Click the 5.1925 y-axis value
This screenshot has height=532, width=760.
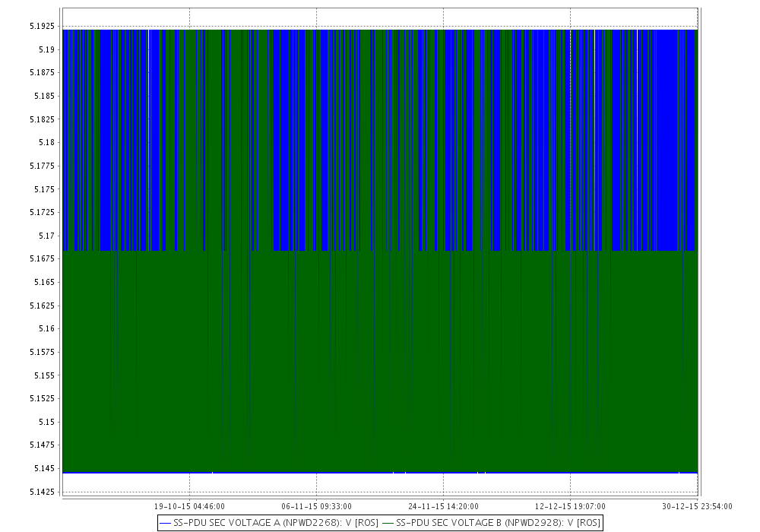[x=42, y=26]
